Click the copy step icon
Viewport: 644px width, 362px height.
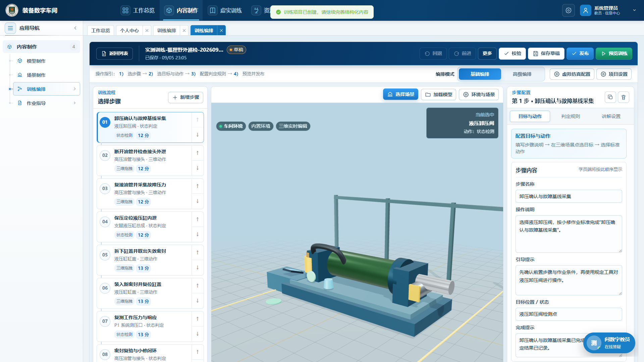610,97
